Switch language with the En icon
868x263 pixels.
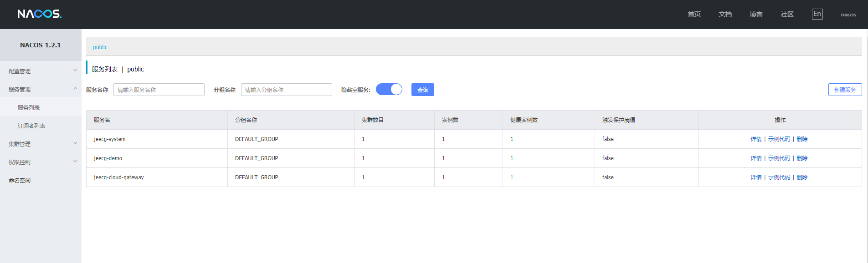pyautogui.click(x=817, y=14)
